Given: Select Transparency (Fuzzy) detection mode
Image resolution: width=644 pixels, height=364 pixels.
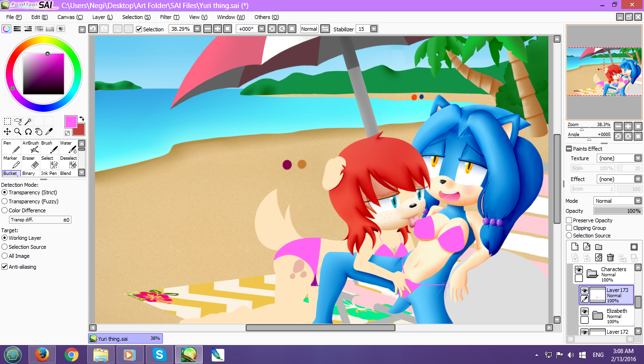Looking at the screenshot, I should [5, 201].
